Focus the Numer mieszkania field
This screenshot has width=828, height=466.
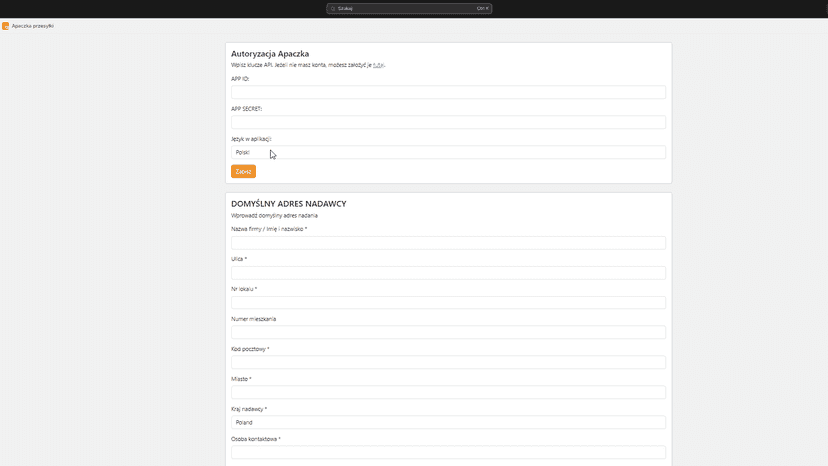click(x=448, y=332)
